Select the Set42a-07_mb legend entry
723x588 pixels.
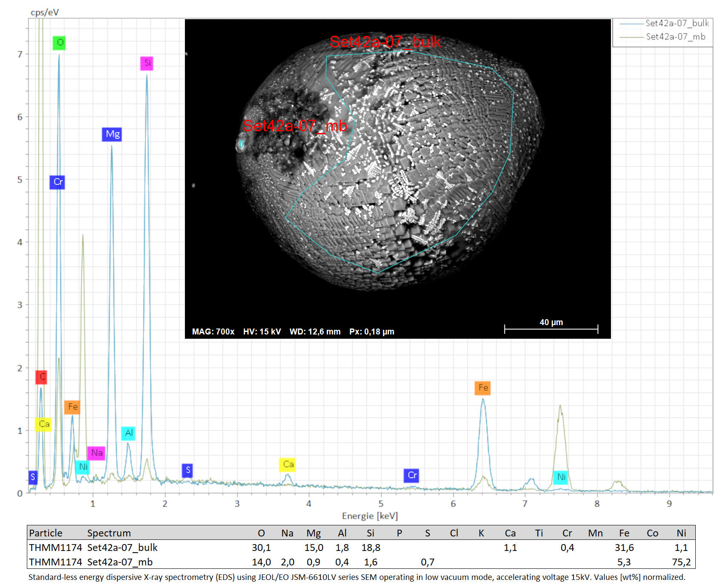(663, 37)
